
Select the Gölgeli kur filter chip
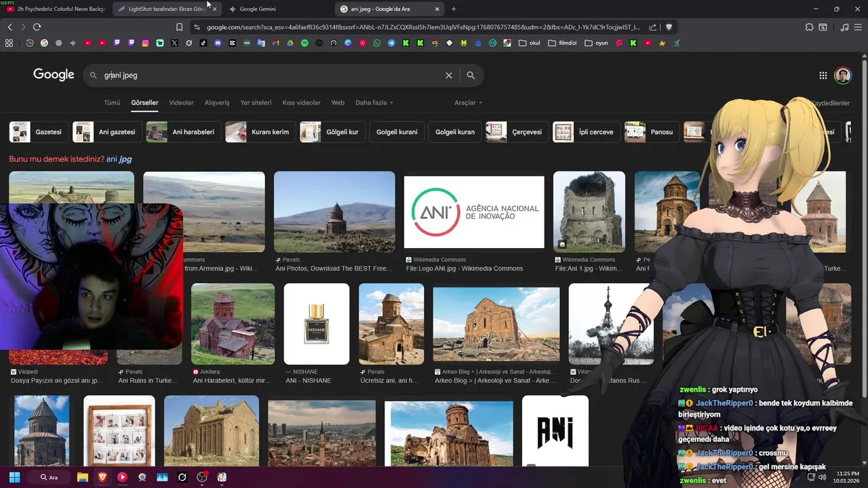click(332, 132)
